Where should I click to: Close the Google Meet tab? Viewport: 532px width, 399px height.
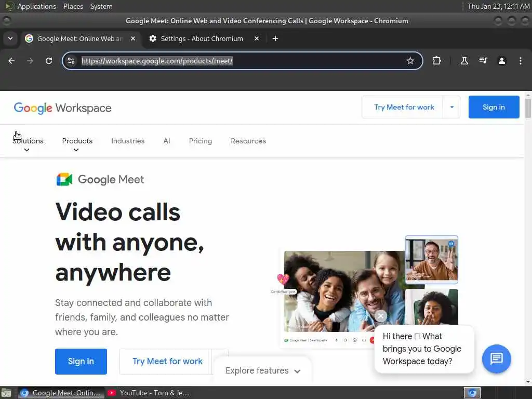(133, 38)
